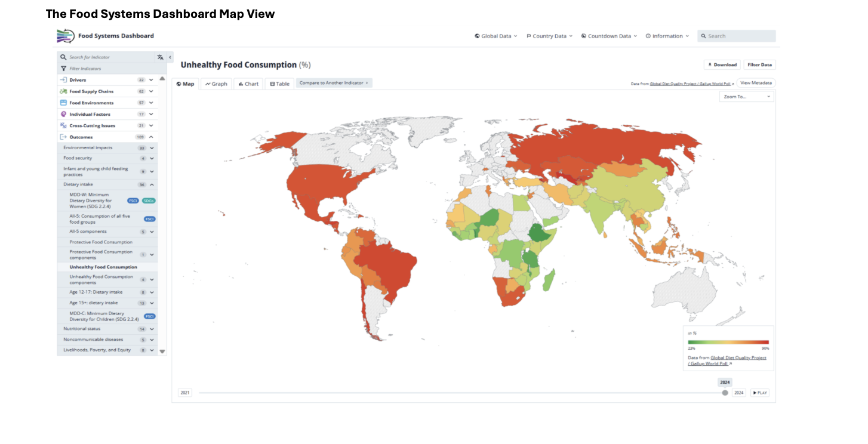The height and width of the screenshot is (444, 868).
Task: Switch to the Table tab
Action: pyautogui.click(x=279, y=84)
